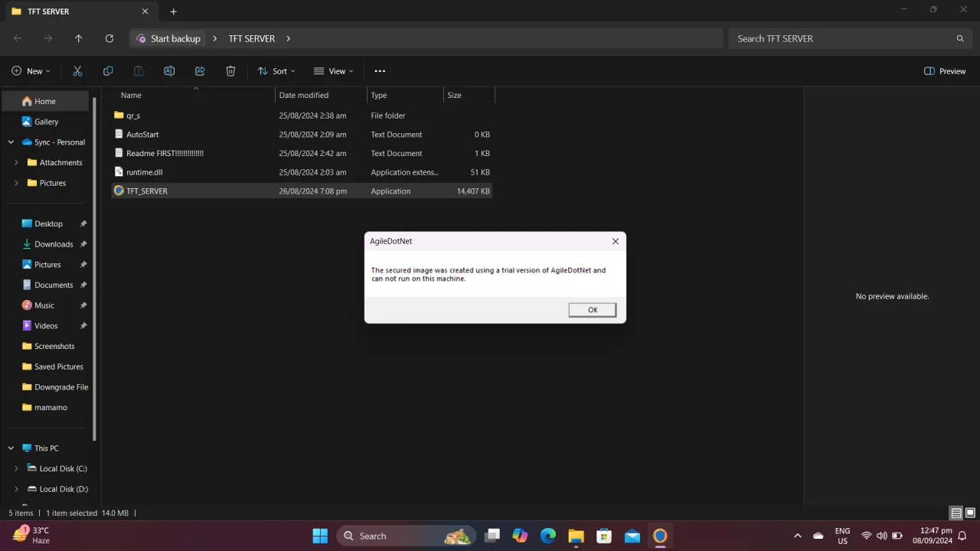Open Microsoft Store from taskbar
This screenshot has height=551, width=980.
604,536
